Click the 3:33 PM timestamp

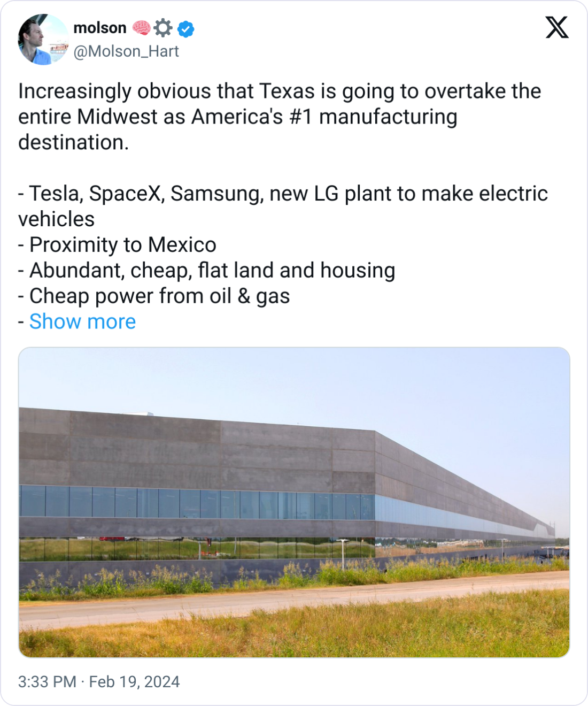47,682
